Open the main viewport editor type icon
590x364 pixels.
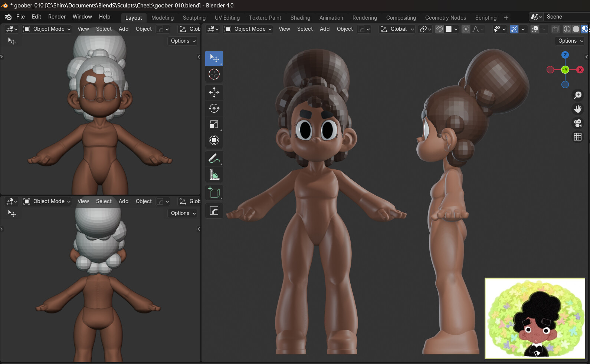pos(213,29)
